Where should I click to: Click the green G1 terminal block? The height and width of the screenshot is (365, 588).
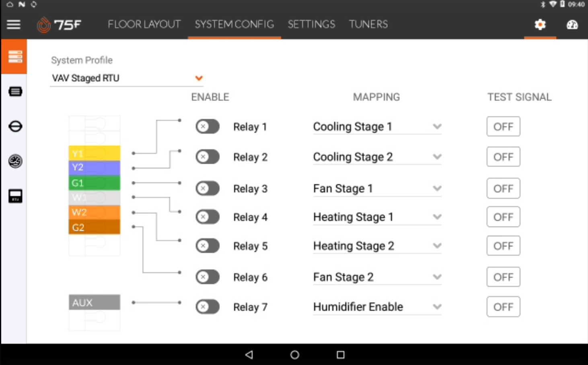coord(94,183)
